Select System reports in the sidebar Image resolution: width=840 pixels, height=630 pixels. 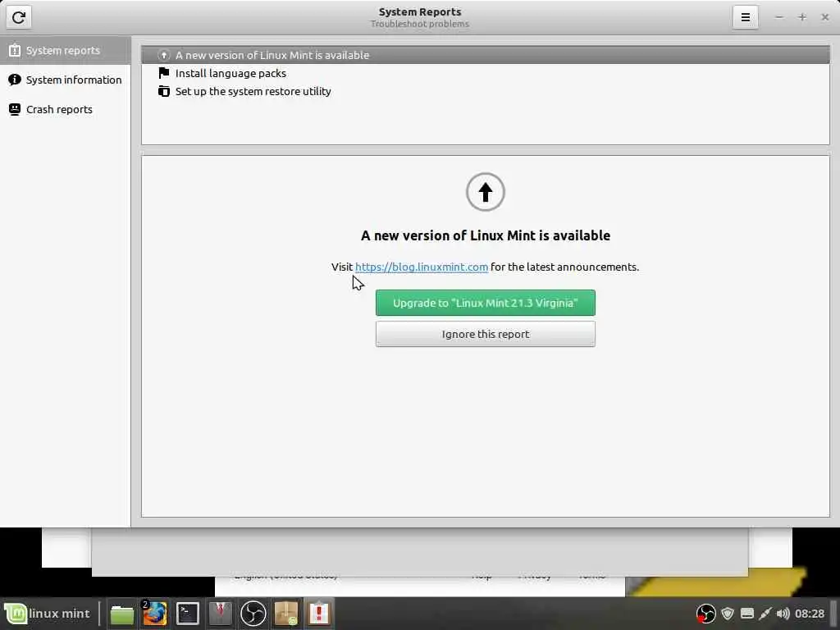click(x=66, y=50)
